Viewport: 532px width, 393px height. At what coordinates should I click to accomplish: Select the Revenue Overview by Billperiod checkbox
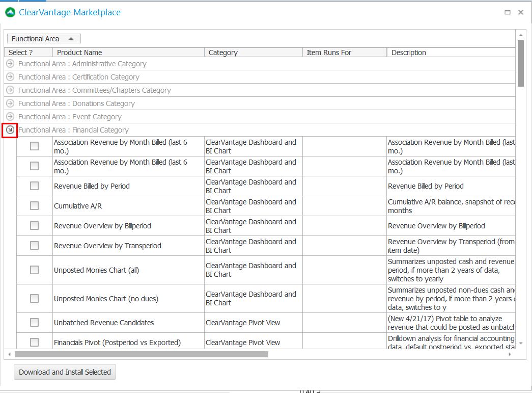point(34,225)
